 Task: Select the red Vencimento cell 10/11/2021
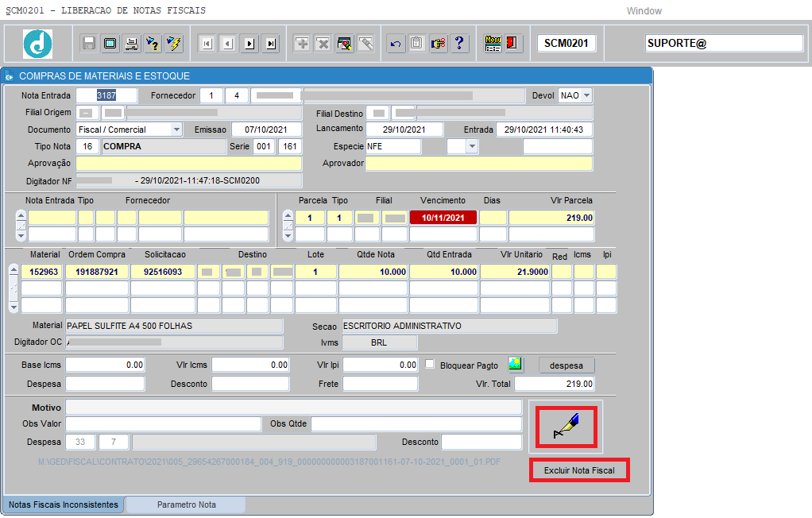coord(443,218)
